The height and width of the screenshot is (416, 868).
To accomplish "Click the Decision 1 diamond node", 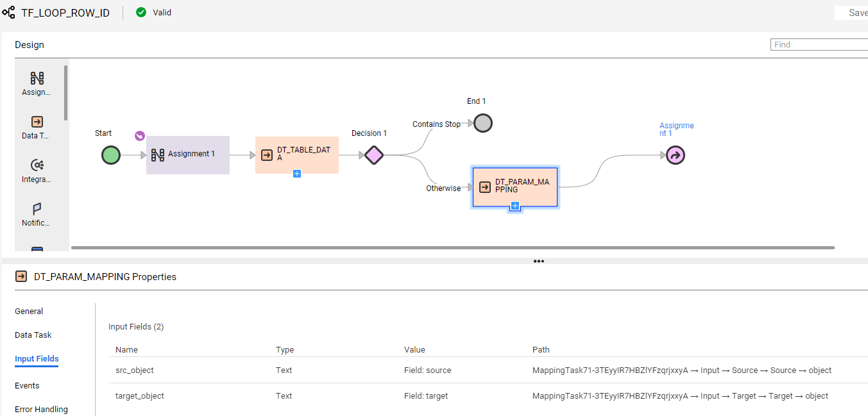I will [374, 155].
